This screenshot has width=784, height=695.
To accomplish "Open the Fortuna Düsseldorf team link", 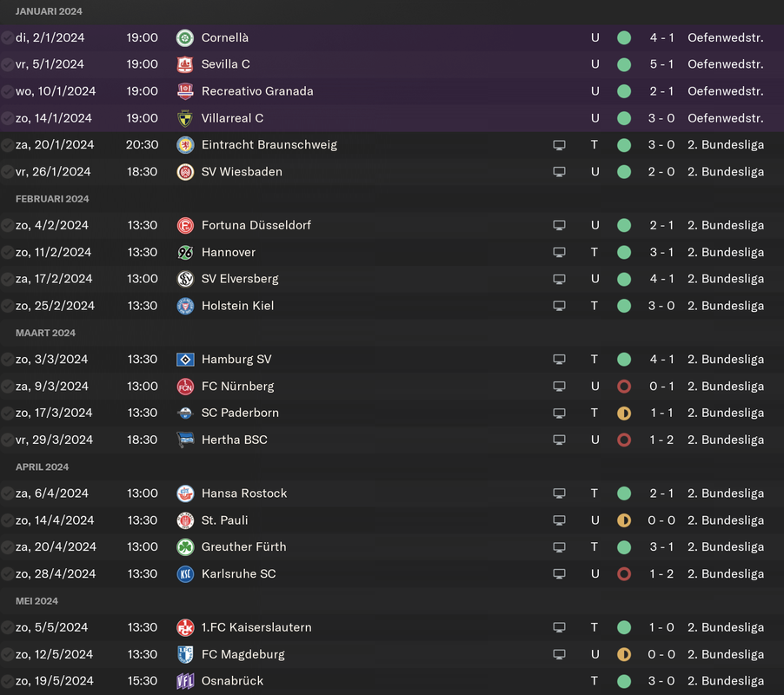I will (x=256, y=225).
